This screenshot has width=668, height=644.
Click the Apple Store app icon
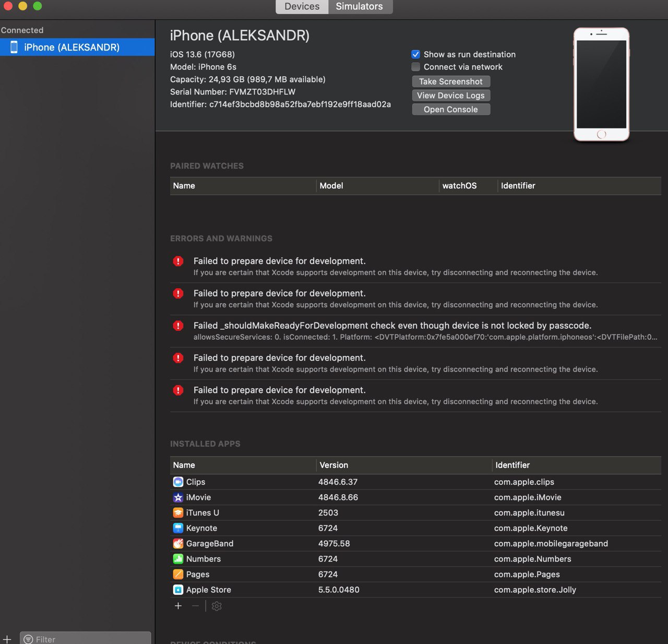(178, 590)
